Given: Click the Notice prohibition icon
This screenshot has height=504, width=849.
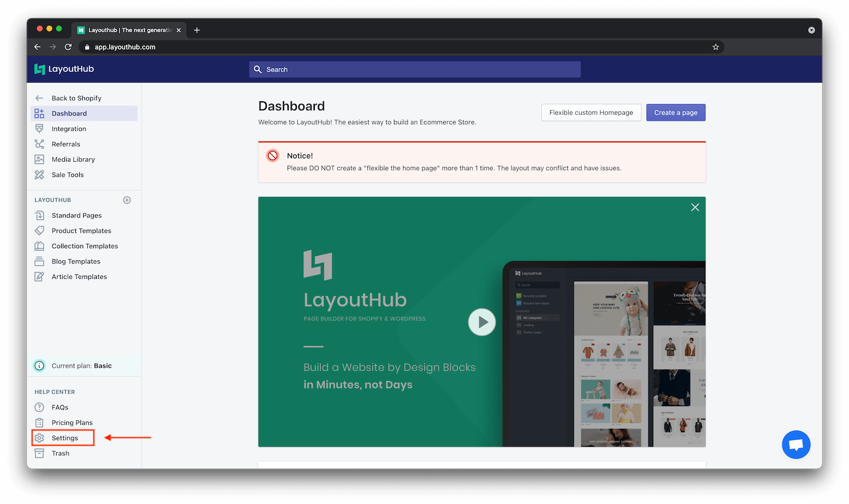Looking at the screenshot, I should [x=273, y=156].
